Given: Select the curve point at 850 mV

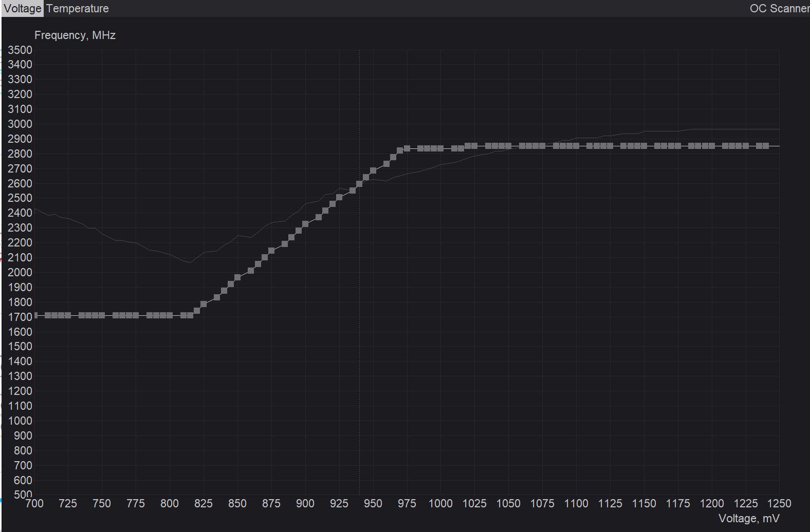Looking at the screenshot, I should click(237, 277).
